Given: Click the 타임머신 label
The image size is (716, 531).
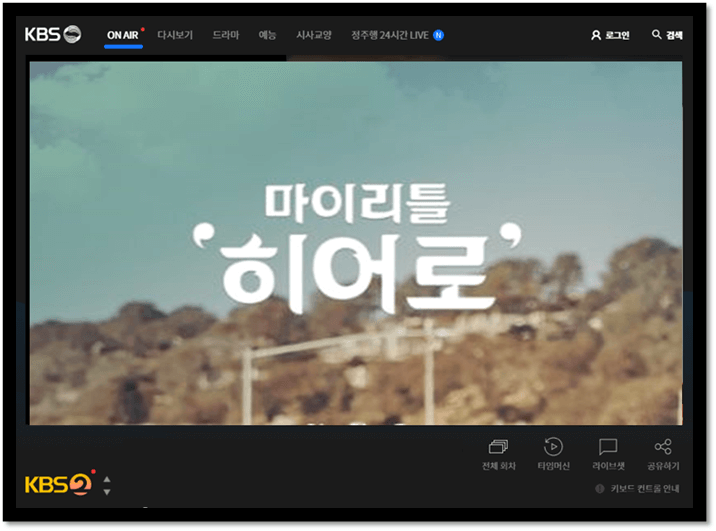Looking at the screenshot, I should tap(553, 466).
